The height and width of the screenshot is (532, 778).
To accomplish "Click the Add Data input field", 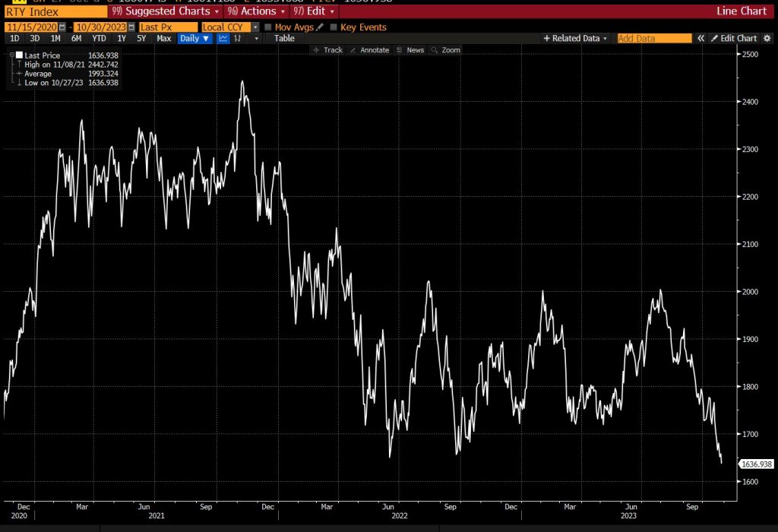I will point(653,38).
